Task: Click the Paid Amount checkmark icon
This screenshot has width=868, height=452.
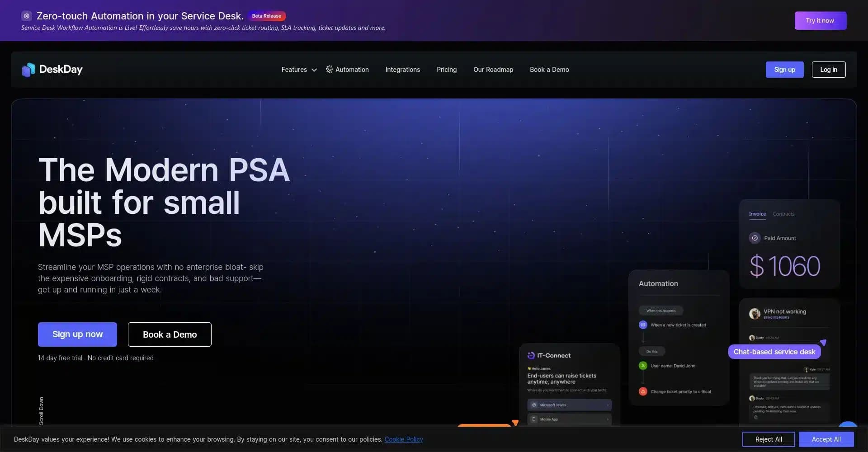Action: coord(755,238)
